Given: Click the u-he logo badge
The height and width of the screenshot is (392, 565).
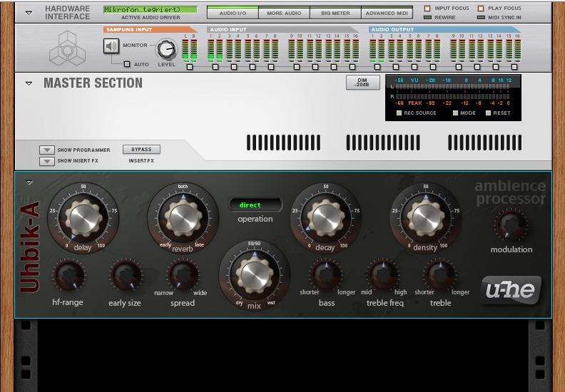Looking at the screenshot, I should click(510, 289).
